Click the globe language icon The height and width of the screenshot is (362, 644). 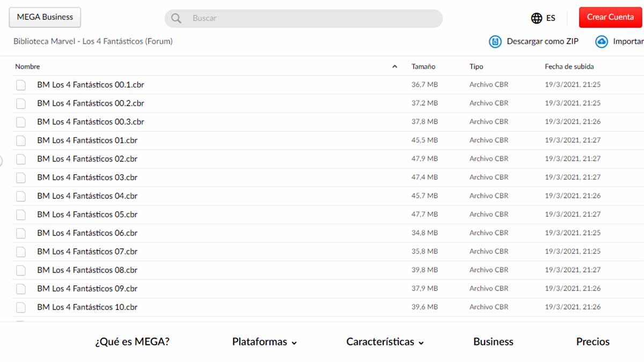536,18
